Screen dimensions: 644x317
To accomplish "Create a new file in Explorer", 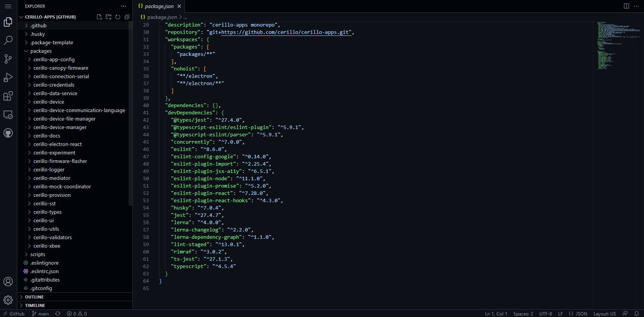I will pos(99,17).
